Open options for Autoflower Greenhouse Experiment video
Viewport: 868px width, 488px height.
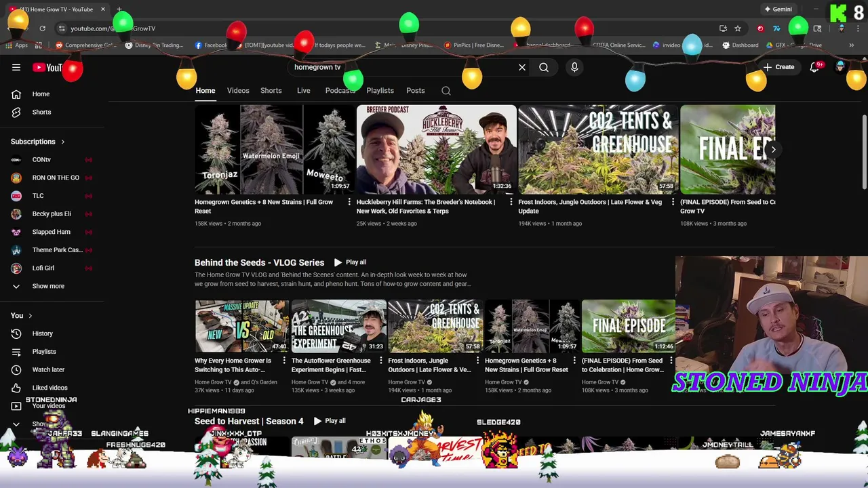pos(381,361)
